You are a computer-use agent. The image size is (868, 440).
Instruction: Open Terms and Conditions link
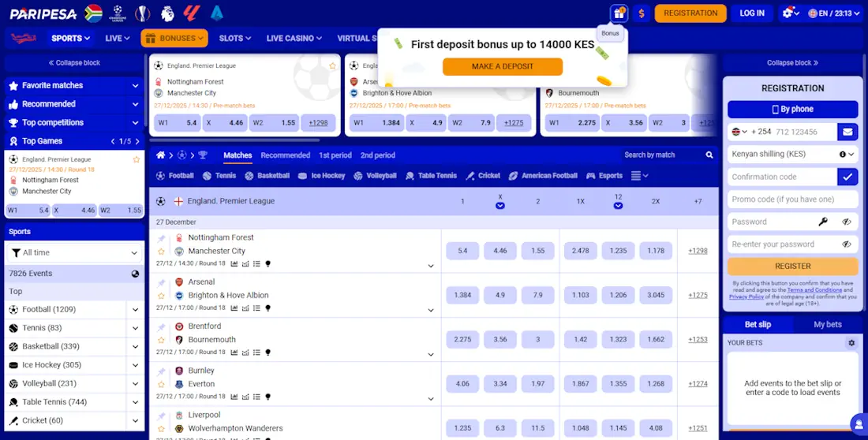pyautogui.click(x=814, y=290)
